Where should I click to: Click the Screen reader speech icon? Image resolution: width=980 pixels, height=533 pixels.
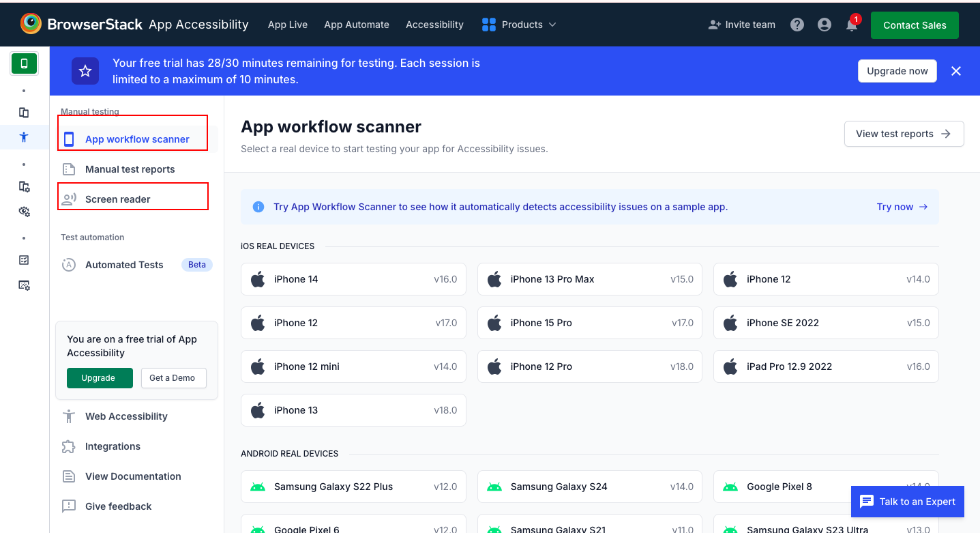[x=69, y=199]
